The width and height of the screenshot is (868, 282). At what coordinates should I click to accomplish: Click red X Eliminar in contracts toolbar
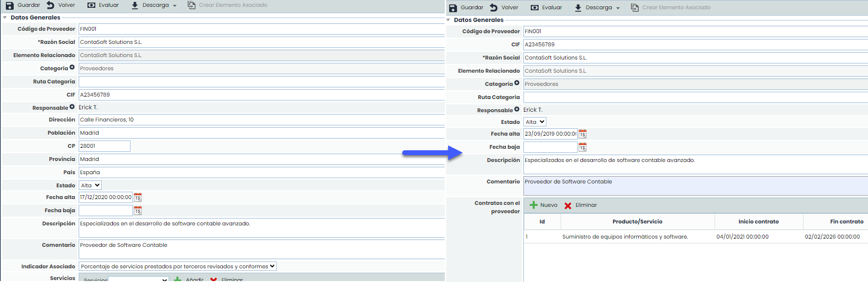click(x=568, y=205)
